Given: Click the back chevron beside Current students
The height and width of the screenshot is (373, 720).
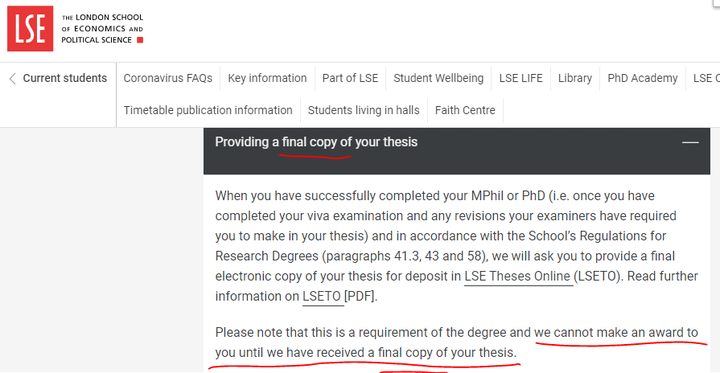Looking at the screenshot, I should click(x=12, y=79).
